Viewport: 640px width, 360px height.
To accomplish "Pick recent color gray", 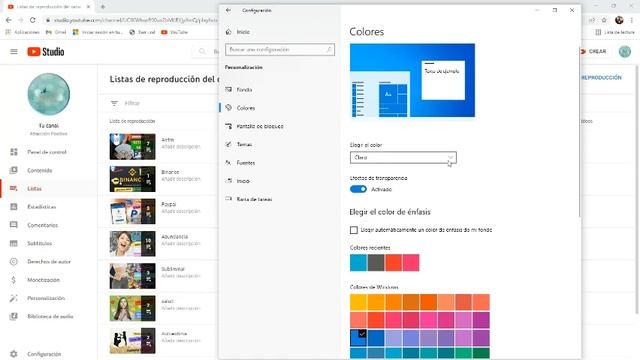I will (376, 263).
